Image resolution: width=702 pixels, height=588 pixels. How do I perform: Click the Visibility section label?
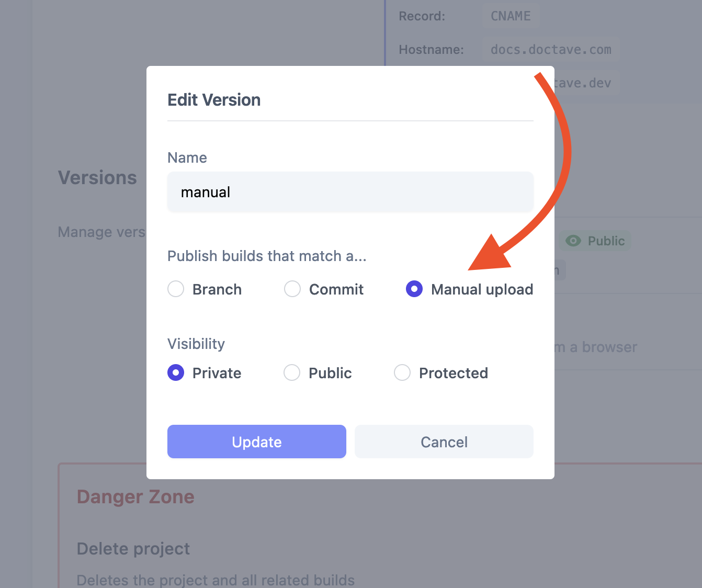[x=196, y=344]
